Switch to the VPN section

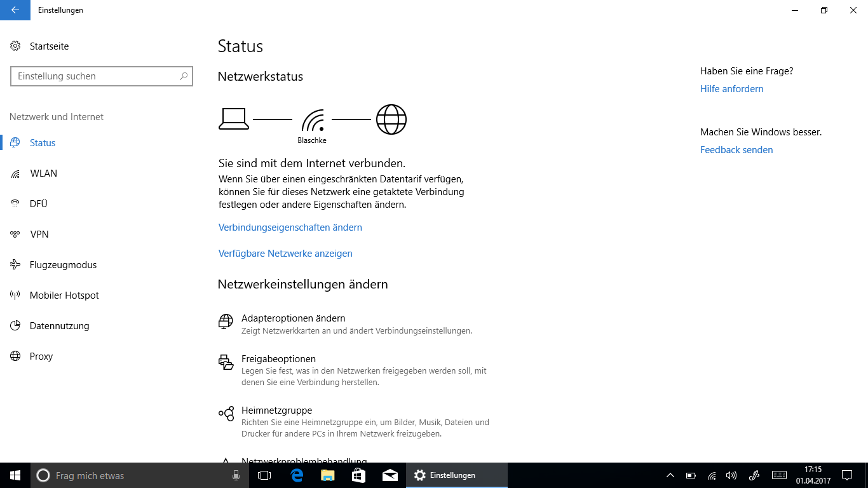(x=39, y=234)
